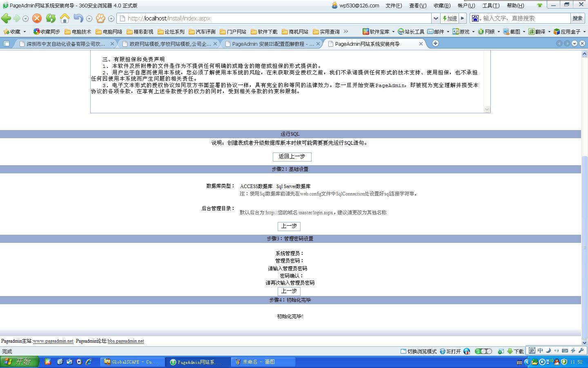Image resolution: width=588 pixels, height=368 pixels.
Task: Switch to PageAdmin 安装IIS配置图解教程 tab
Action: pyautogui.click(x=272, y=44)
